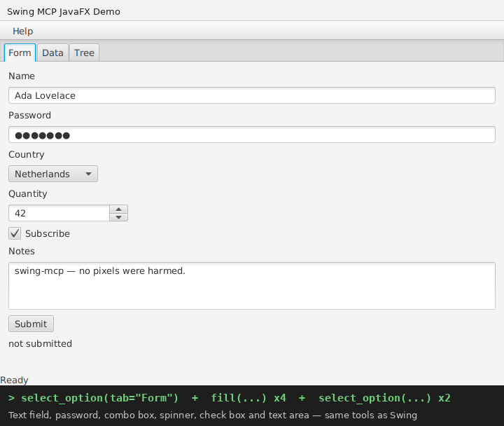504x426 pixels.
Task: Click the 'Password' field label
Action: (x=29, y=115)
